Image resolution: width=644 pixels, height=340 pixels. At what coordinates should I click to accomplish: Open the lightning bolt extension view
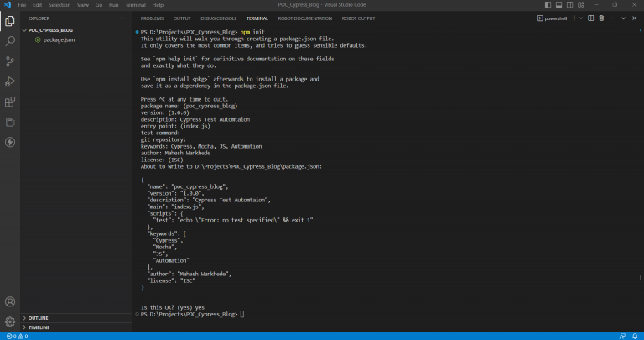pyautogui.click(x=10, y=142)
